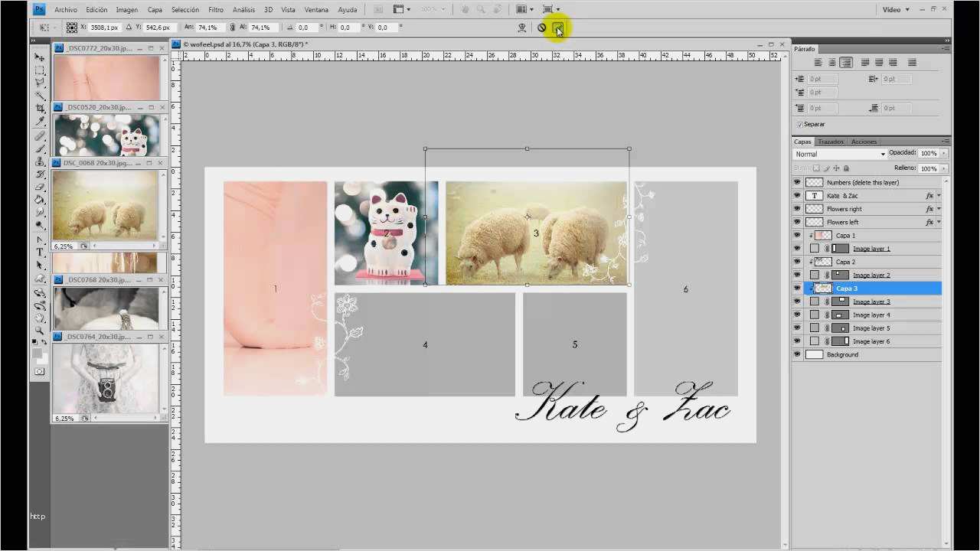Open the Filtro menu
The image size is (980, 551).
[x=216, y=10]
